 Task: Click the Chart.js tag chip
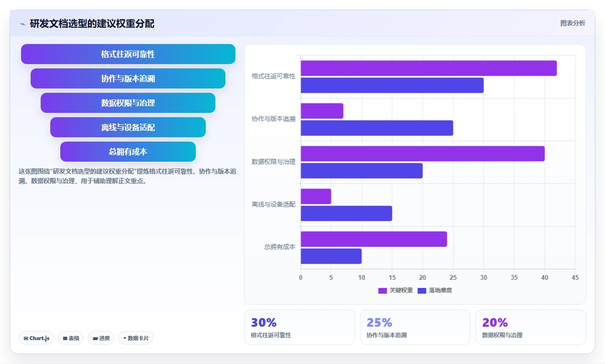pos(37,338)
